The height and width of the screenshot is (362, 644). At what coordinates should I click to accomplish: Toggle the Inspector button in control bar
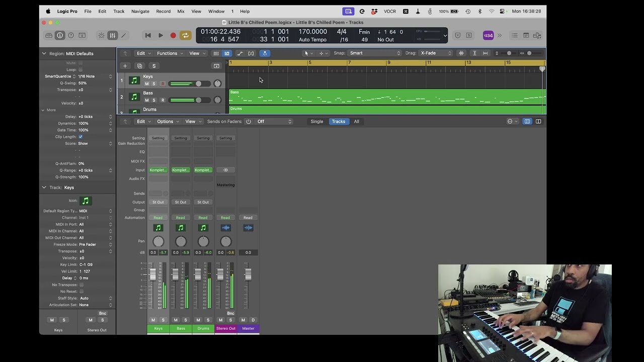click(x=60, y=35)
